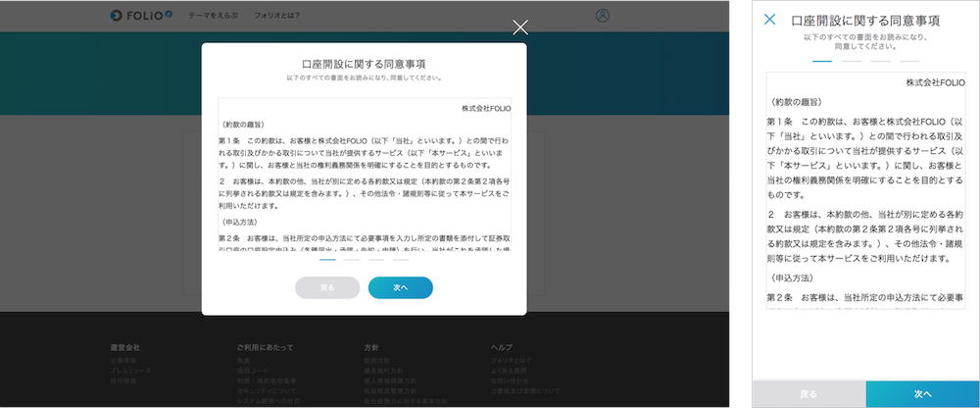Screen dimensions: 980x408
Task: Select the second step indicator in the mobile panel
Action: [x=852, y=61]
